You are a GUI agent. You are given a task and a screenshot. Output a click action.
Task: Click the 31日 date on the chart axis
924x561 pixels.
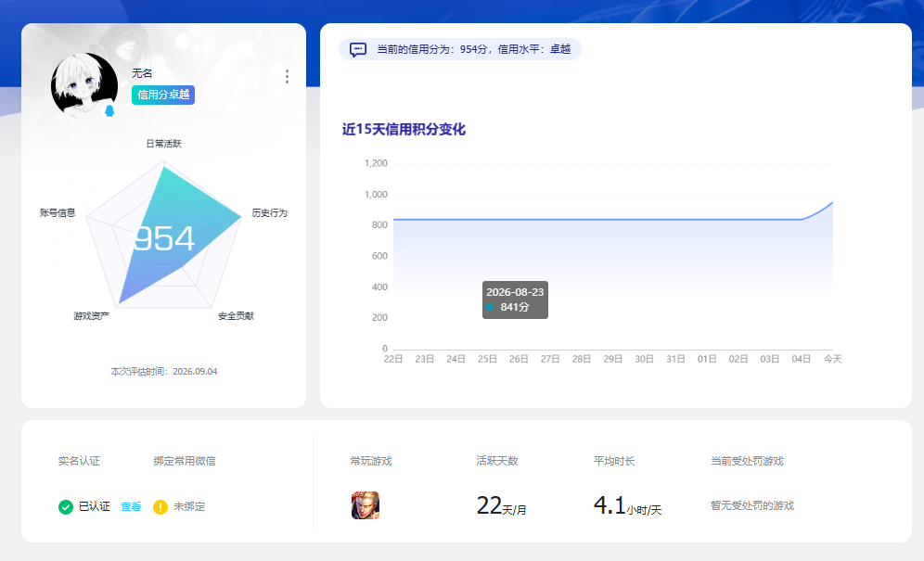[675, 359]
